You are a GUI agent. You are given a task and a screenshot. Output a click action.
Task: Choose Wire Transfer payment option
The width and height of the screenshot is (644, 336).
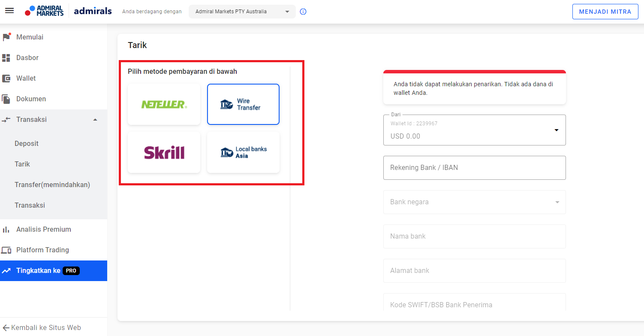point(243,104)
